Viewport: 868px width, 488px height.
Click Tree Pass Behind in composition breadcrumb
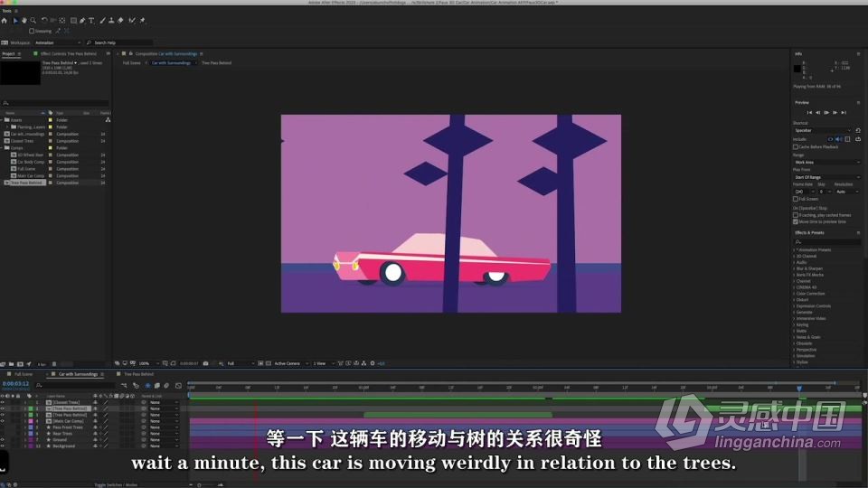click(x=216, y=63)
